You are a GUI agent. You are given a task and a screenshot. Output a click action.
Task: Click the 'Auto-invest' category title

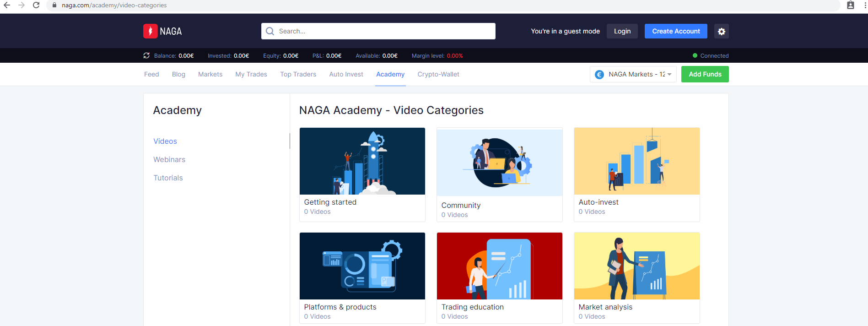598,202
